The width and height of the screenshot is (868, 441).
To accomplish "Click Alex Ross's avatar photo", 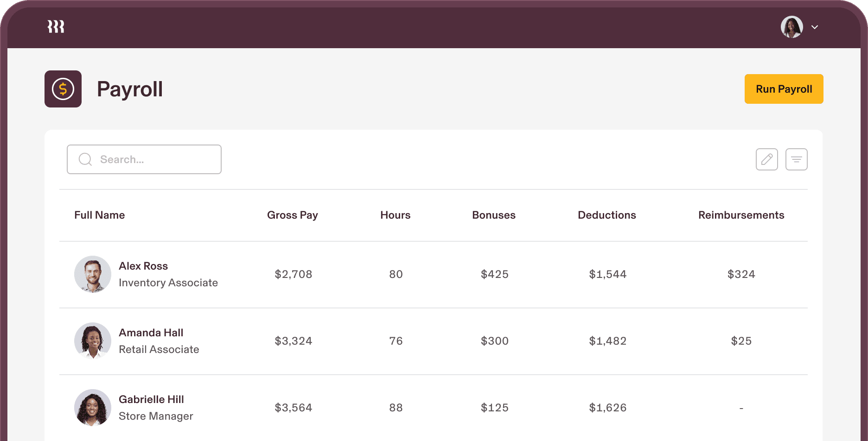I will [93, 274].
